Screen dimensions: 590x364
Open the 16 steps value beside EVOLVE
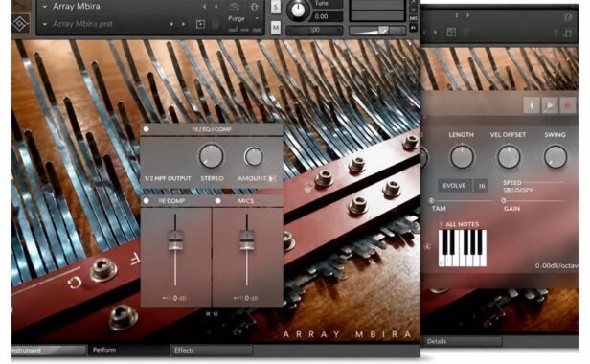click(x=481, y=186)
